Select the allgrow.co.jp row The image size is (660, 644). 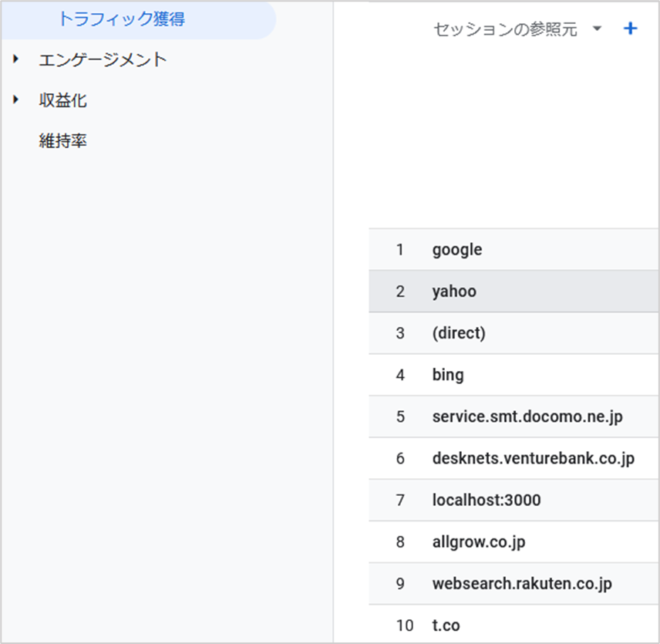[x=514, y=541]
